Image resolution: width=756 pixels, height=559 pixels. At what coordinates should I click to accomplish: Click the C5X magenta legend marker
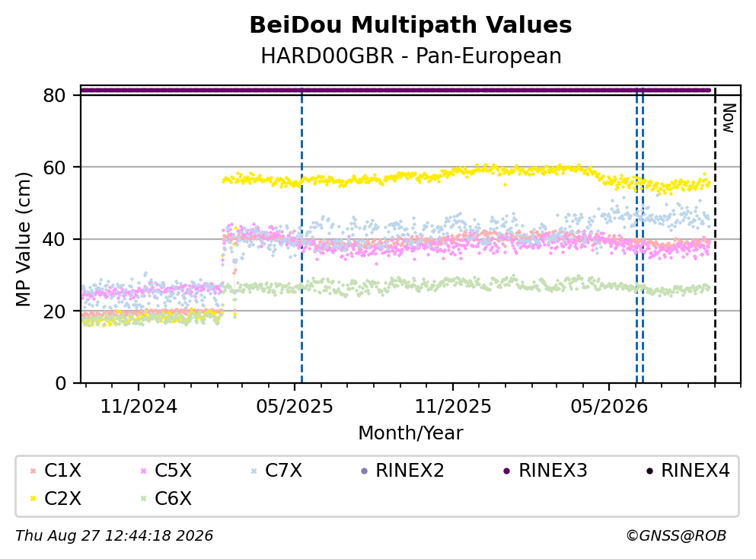pyautogui.click(x=143, y=471)
